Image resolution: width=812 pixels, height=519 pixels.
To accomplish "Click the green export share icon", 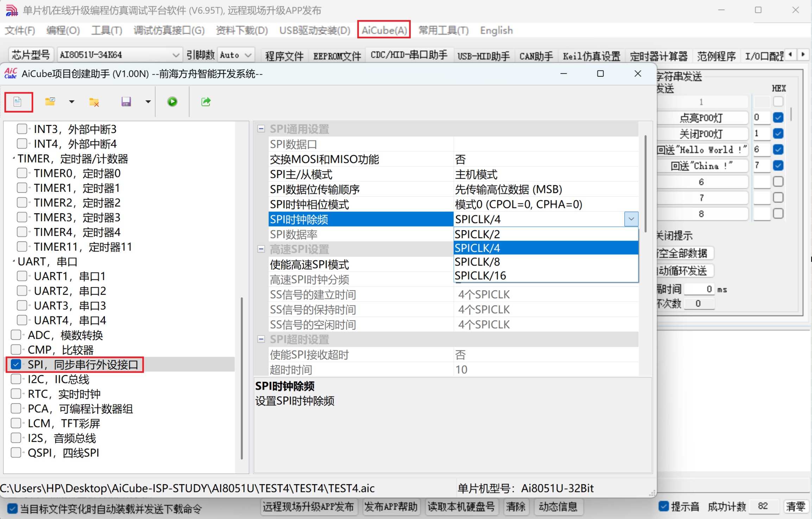I will pos(206,102).
